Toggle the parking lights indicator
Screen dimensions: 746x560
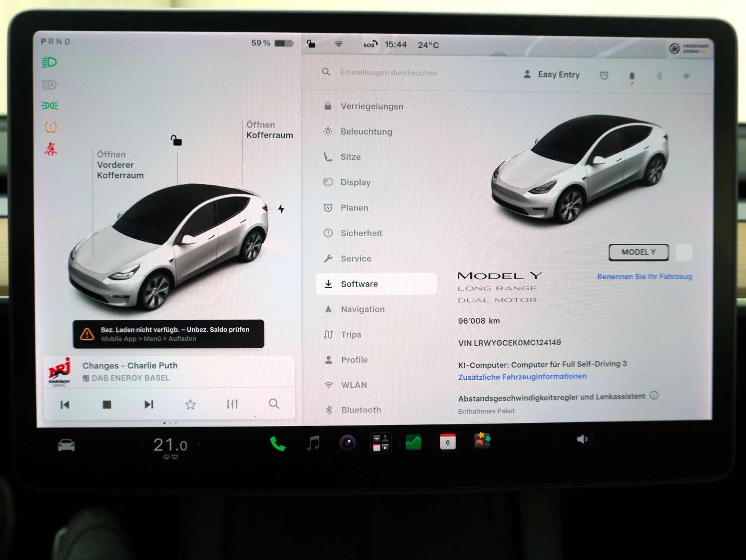[x=50, y=106]
